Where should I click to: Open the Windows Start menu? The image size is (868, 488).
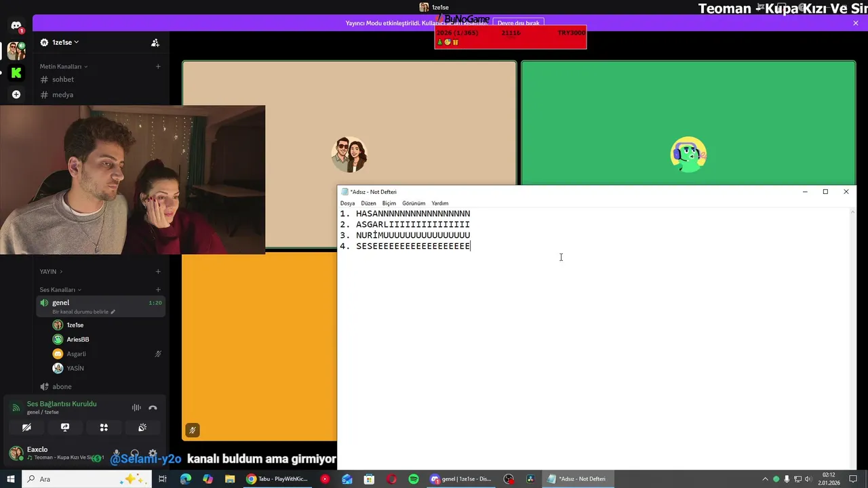point(11,479)
